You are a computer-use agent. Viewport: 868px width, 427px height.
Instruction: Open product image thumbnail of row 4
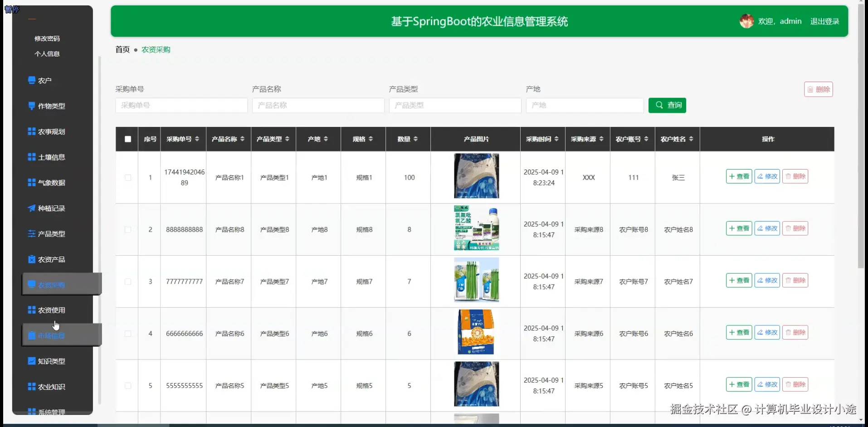point(476,332)
